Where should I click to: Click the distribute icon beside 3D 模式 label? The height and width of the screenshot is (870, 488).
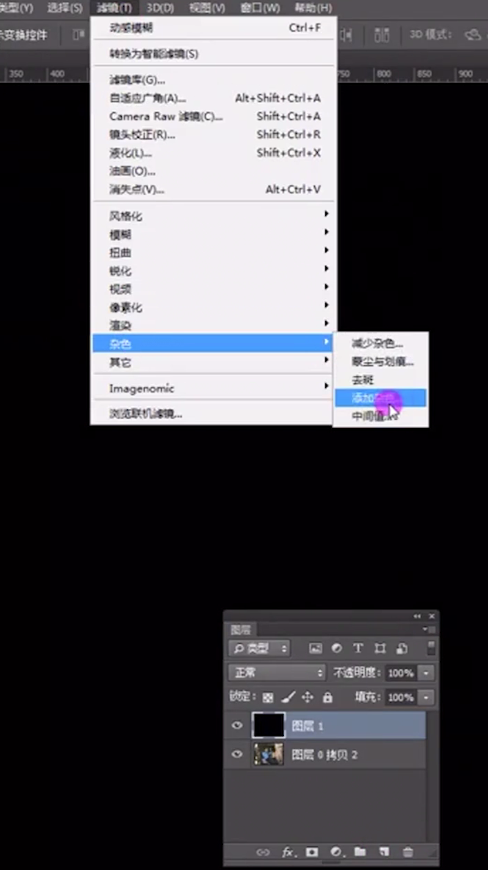(x=382, y=35)
